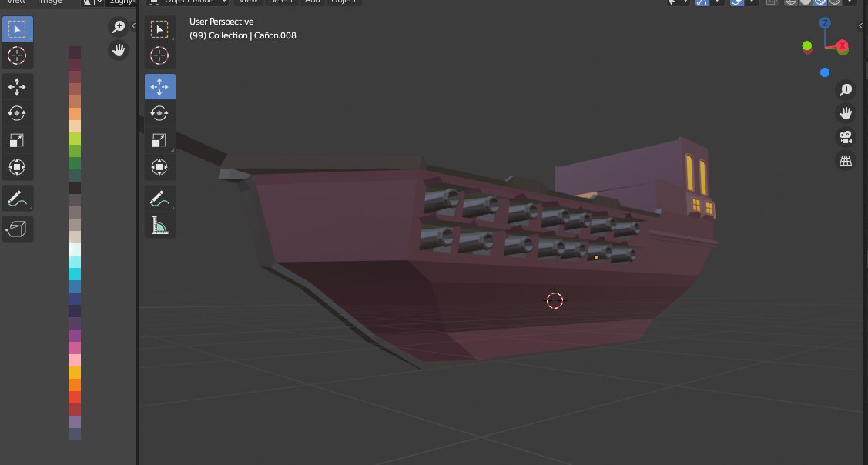Click the bright cyan palette swatch
868x465 pixels.
[75, 274]
